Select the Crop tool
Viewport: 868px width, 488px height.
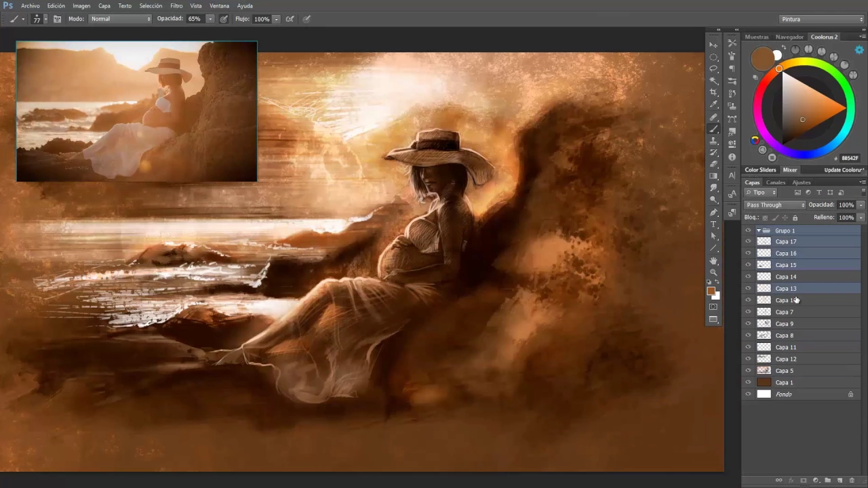[713, 92]
